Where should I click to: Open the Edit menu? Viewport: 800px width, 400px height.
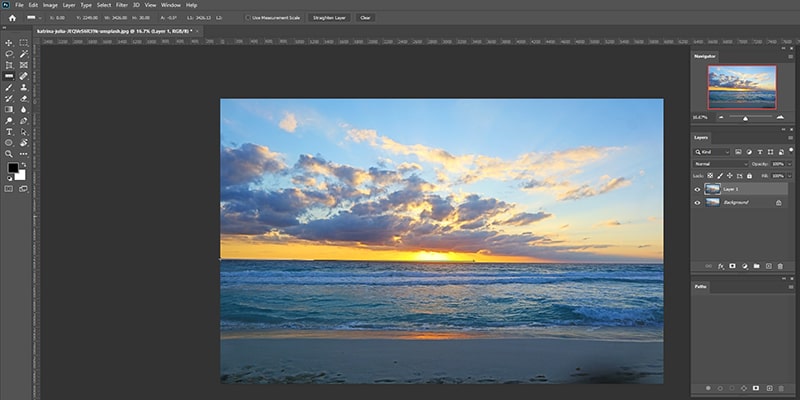click(x=33, y=5)
